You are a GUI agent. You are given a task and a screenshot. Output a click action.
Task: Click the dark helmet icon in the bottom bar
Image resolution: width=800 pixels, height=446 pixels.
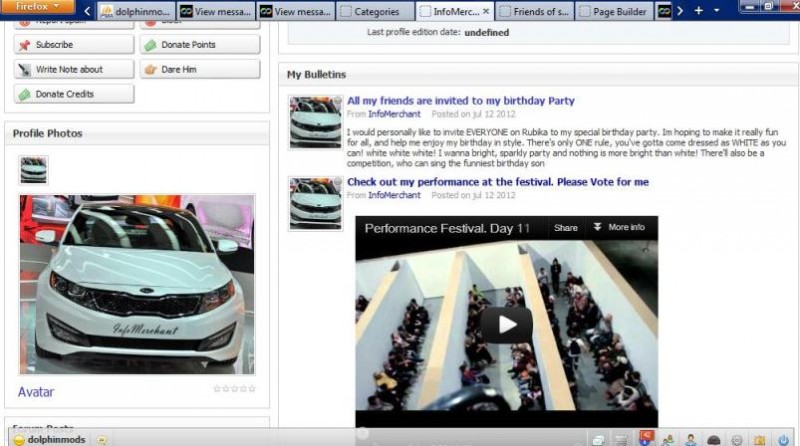[x=714, y=440]
